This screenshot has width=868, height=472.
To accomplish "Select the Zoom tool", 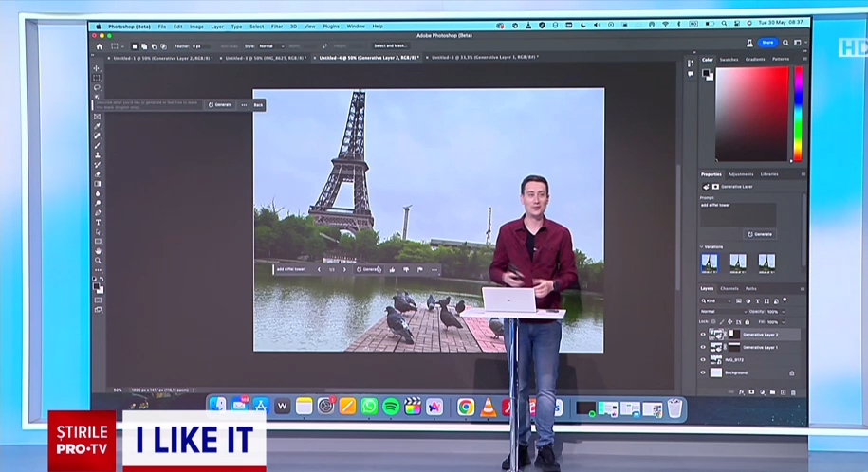I will pos(98,260).
